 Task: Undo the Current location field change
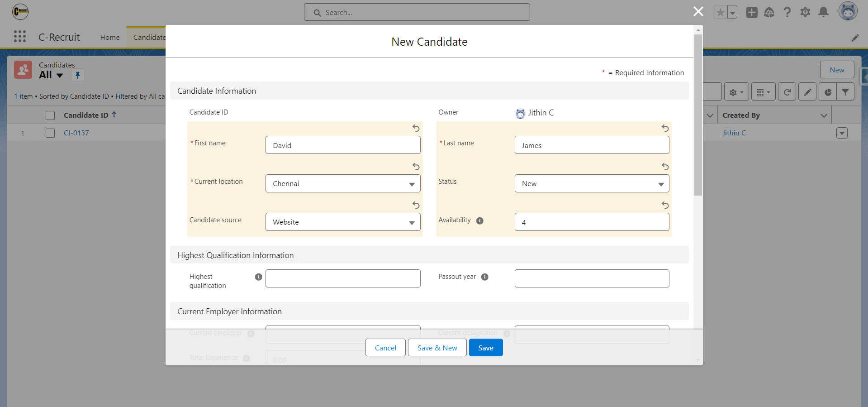click(416, 167)
